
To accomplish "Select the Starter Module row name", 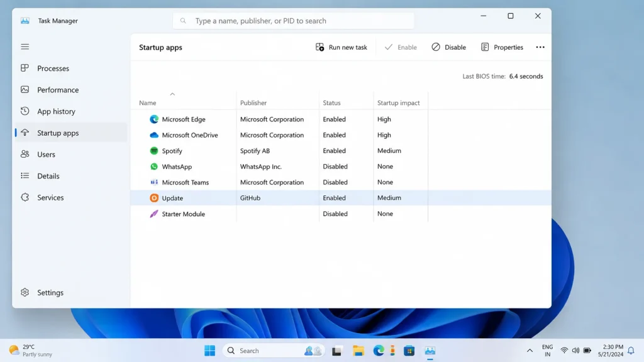I will click(183, 214).
